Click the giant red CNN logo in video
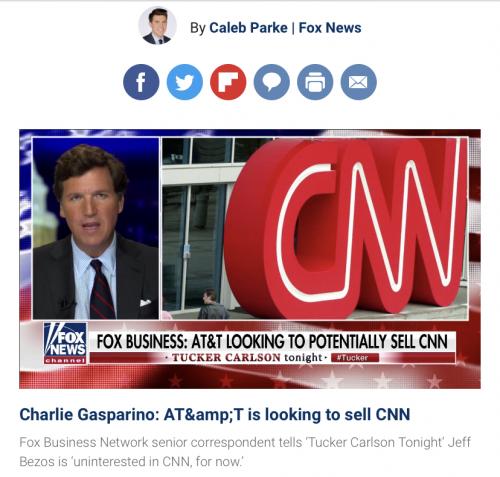 pyautogui.click(x=347, y=227)
